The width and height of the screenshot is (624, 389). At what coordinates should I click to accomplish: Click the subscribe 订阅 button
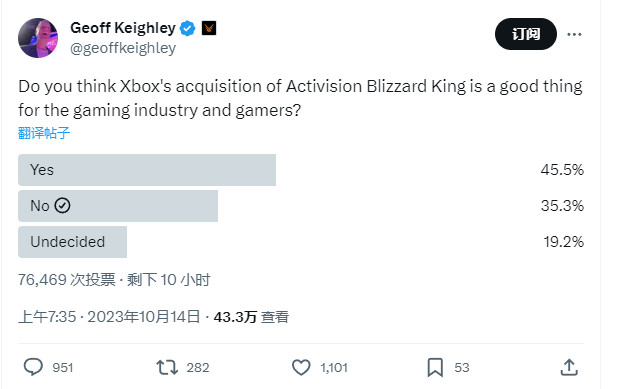click(x=526, y=34)
